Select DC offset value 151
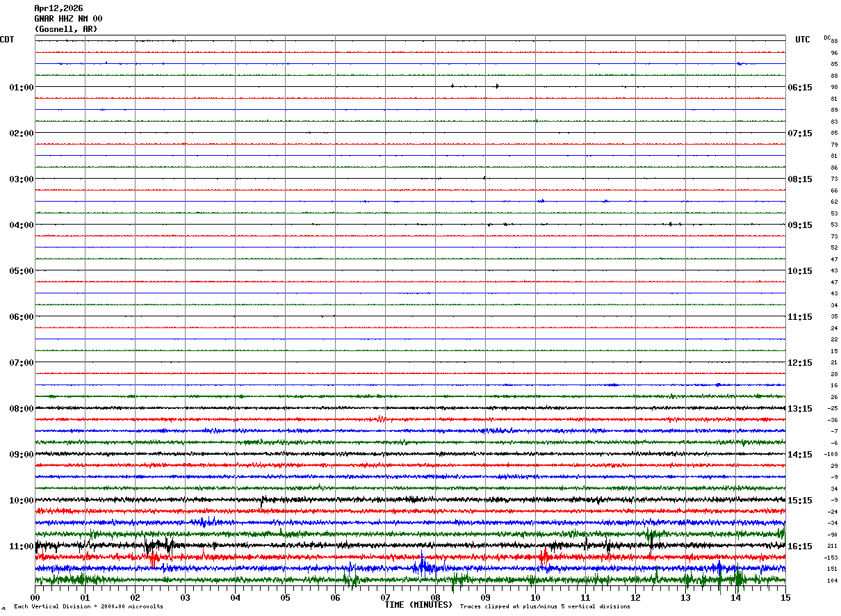 (x=833, y=569)
